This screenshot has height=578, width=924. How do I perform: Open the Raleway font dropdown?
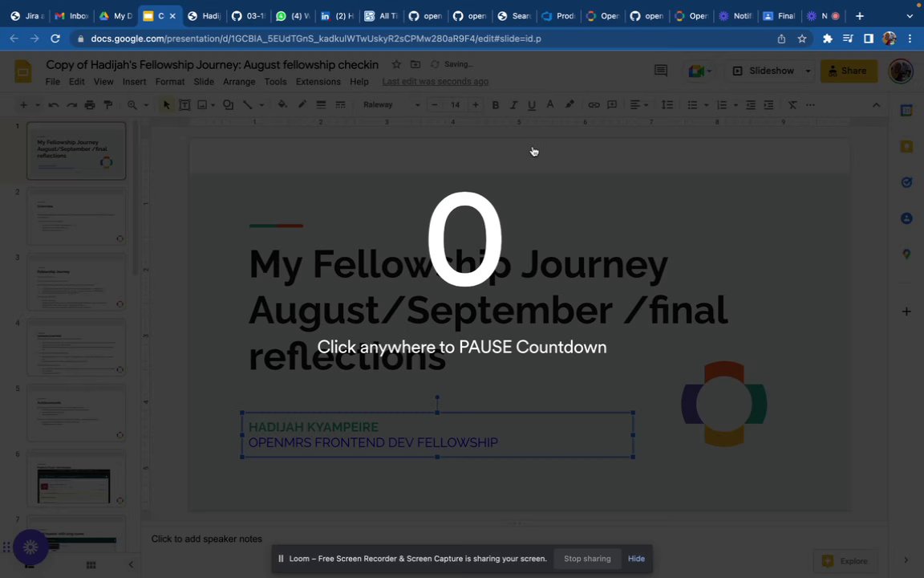(x=391, y=105)
